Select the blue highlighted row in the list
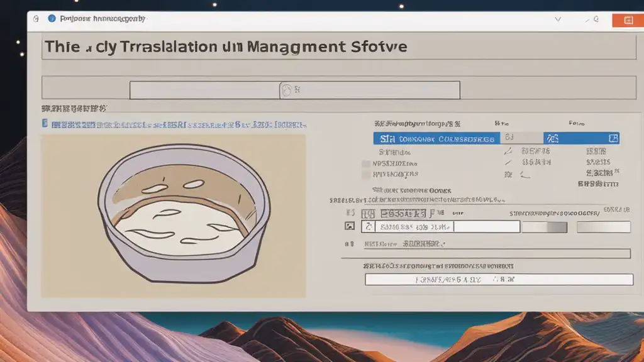This screenshot has height=362, width=644. click(440, 138)
